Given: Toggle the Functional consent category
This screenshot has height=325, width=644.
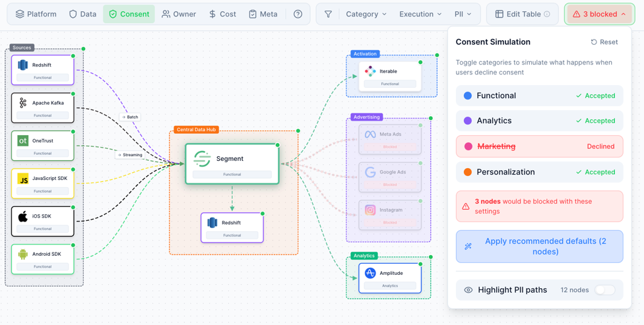Looking at the screenshot, I should (539, 96).
